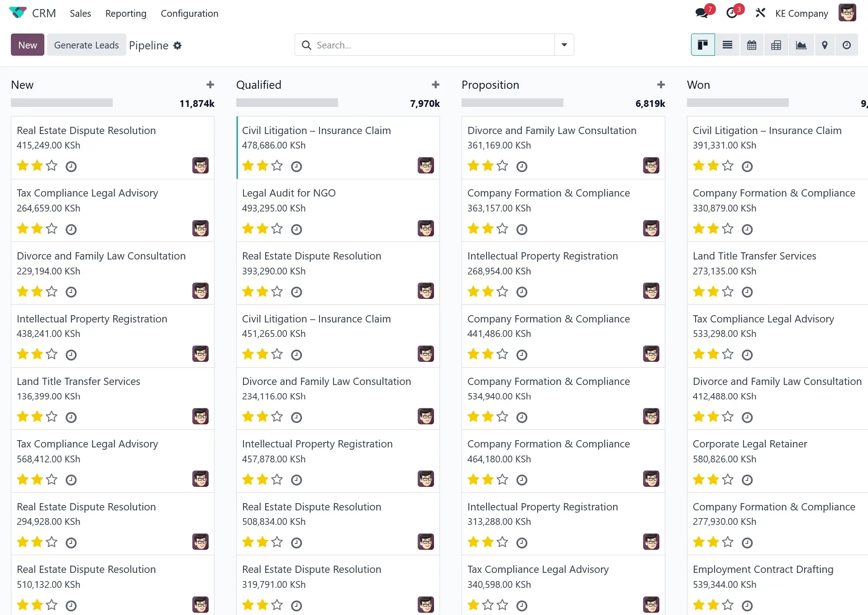Open the Sales menu

pyautogui.click(x=81, y=14)
